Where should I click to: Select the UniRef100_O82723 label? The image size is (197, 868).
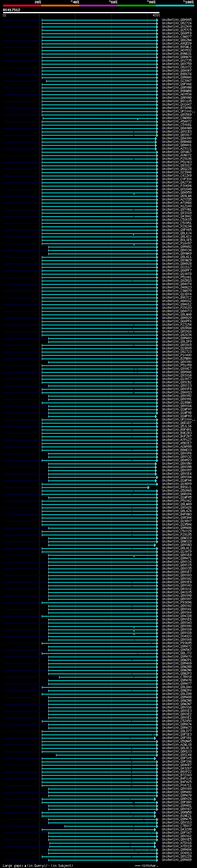(177, 352)
